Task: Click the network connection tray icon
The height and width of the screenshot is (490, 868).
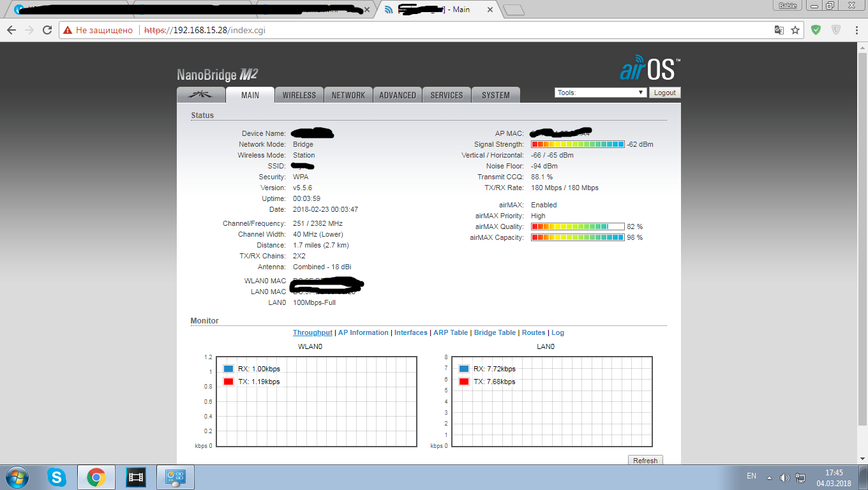Action: 800,478
